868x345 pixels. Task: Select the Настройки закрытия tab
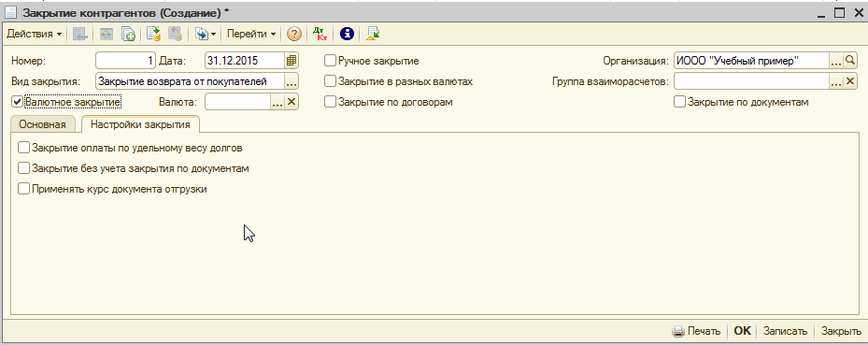140,124
